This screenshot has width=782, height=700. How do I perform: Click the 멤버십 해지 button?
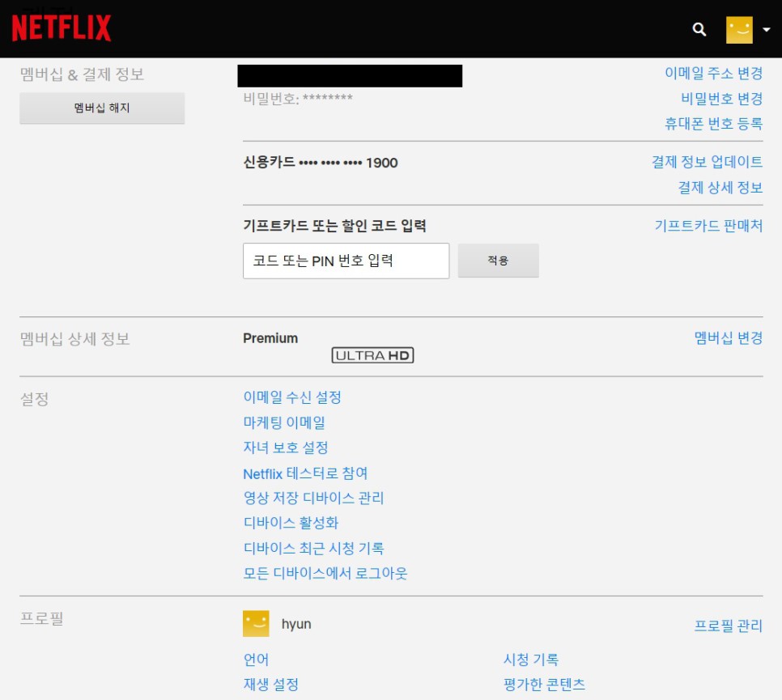pos(102,108)
